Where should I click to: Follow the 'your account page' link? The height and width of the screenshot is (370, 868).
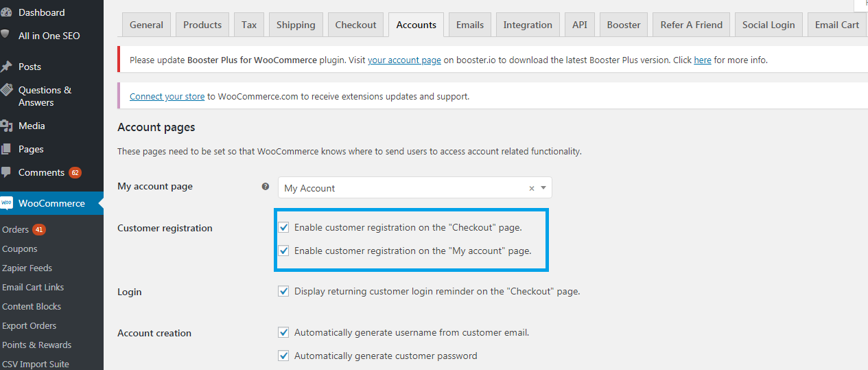[404, 60]
